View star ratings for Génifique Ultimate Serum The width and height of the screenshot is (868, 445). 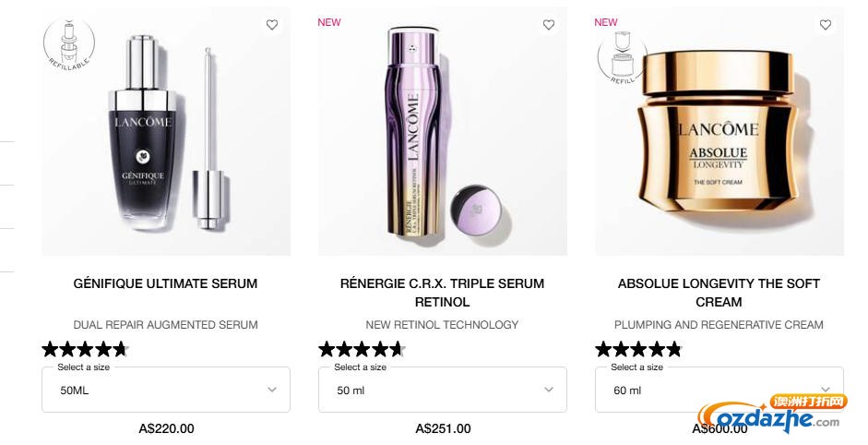(85, 349)
